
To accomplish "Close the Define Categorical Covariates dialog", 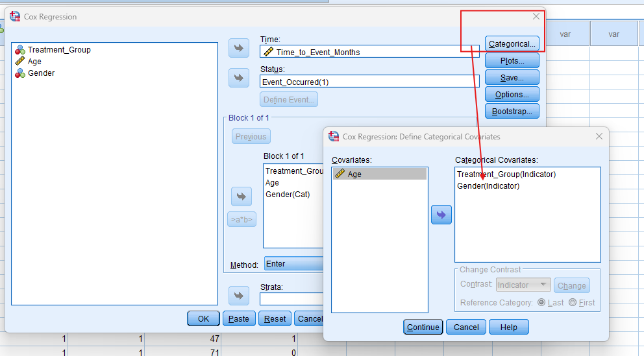I will [599, 136].
